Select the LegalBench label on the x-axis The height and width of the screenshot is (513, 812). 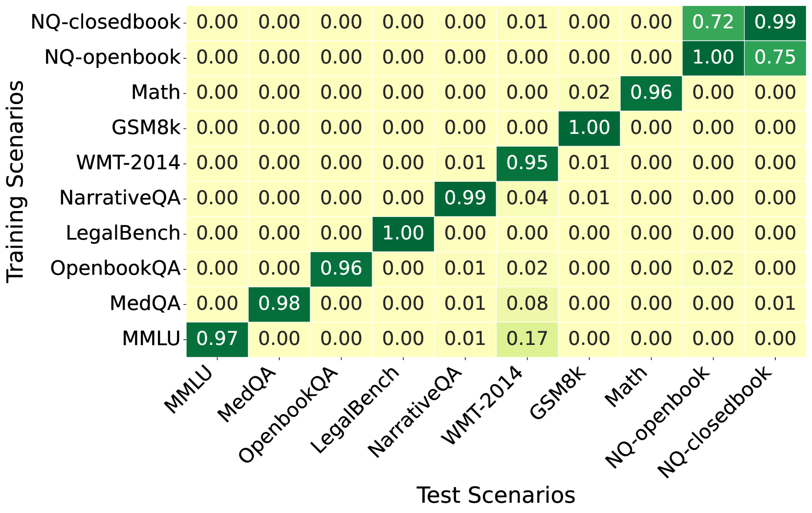point(356,409)
